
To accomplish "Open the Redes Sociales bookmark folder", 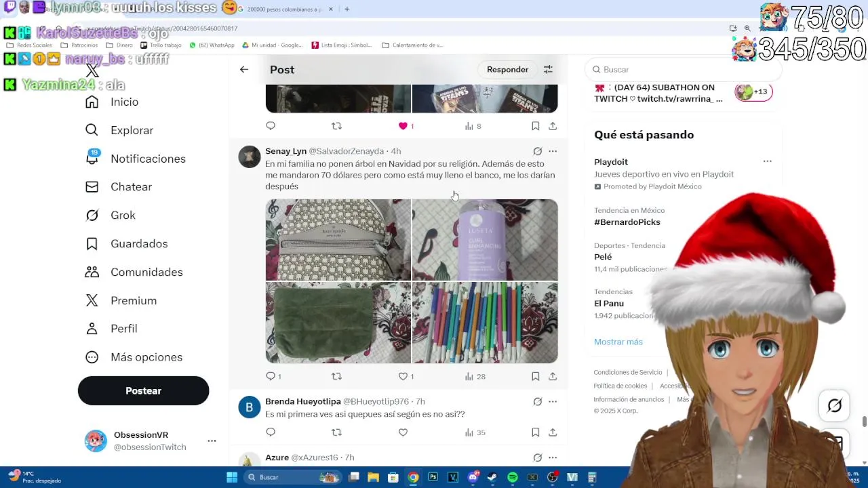I will click(29, 45).
